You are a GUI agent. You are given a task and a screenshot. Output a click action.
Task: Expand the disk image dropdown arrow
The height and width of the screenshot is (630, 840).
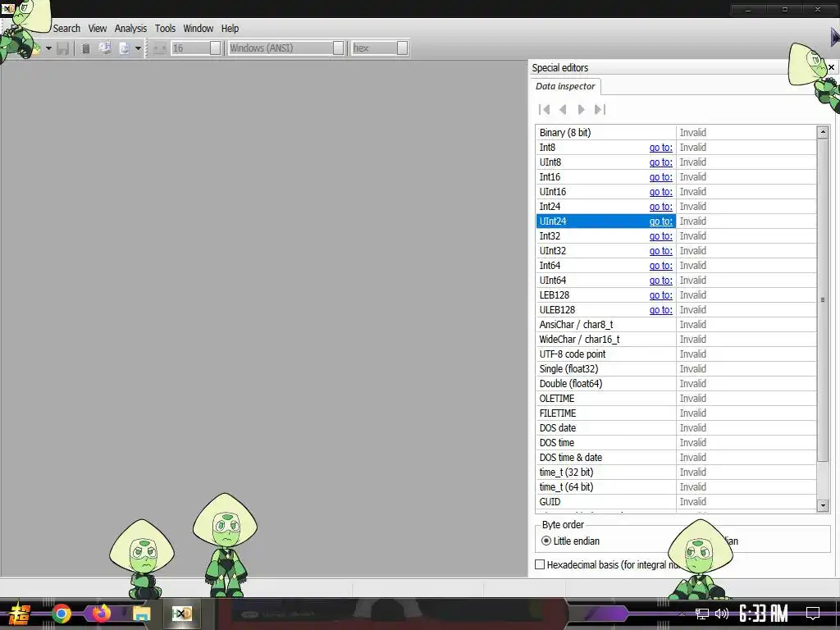point(138,48)
